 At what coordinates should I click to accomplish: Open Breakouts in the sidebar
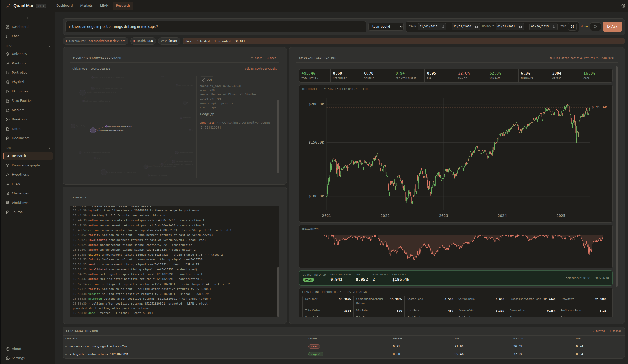[x=28, y=119]
